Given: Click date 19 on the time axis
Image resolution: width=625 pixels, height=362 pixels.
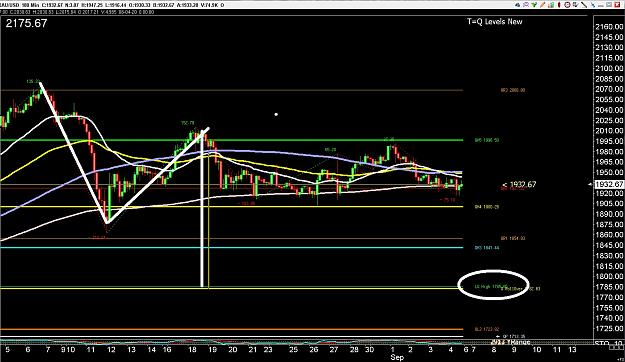Looking at the screenshot, I should (212, 349).
